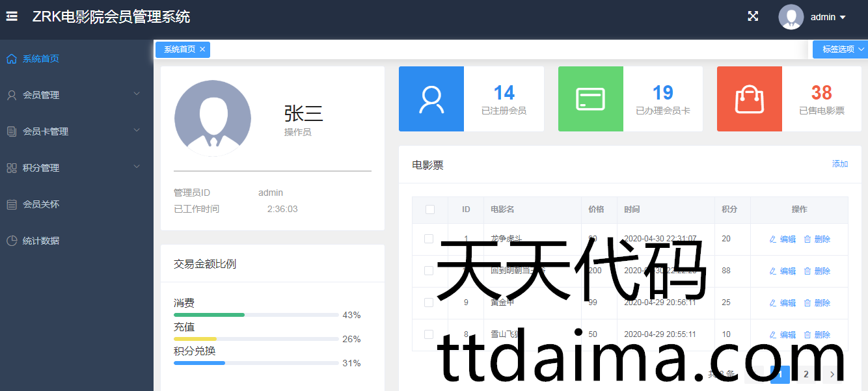Click 删除 for the 黄金甲 row
This screenshot has height=391, width=868.
(817, 303)
